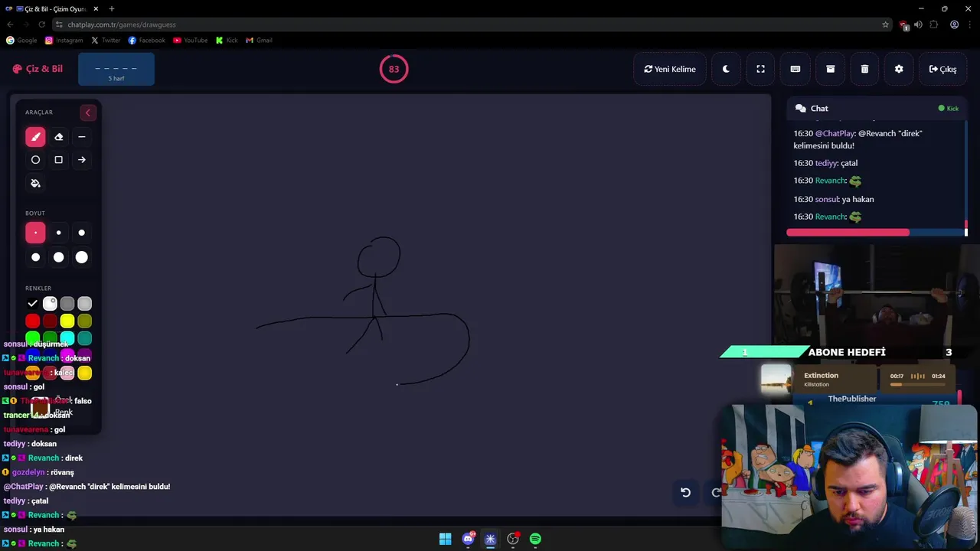Reload the page

coord(41,24)
